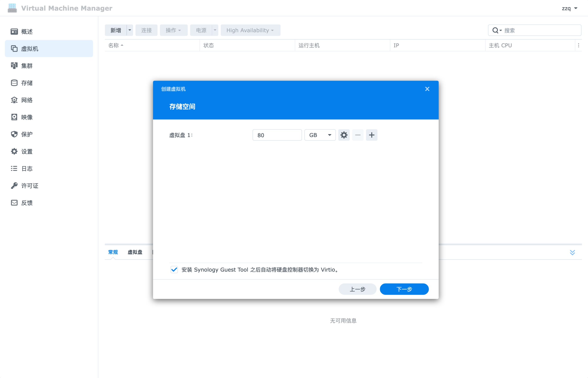Switch to the 虚拟盘 details tab
588x378 pixels.
pos(135,252)
